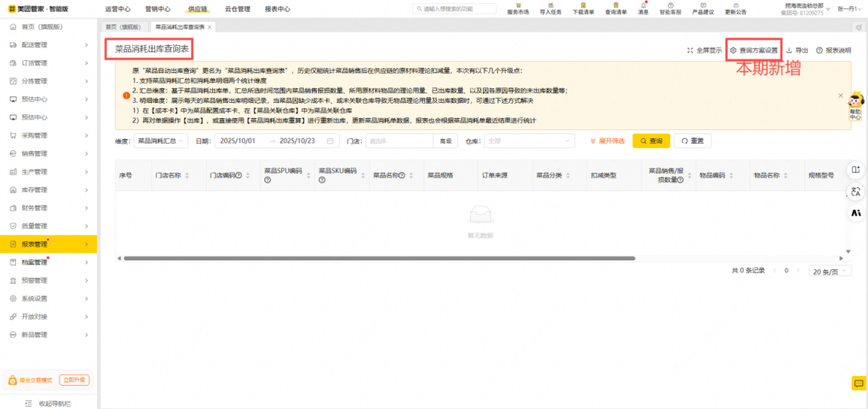Viewport: 868px width, 409px height.
Task: Click the 门店 store select field
Action: pyautogui.click(x=399, y=141)
